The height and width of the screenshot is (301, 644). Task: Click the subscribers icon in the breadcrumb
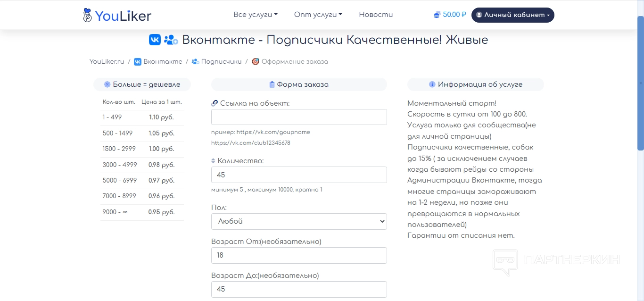(195, 62)
